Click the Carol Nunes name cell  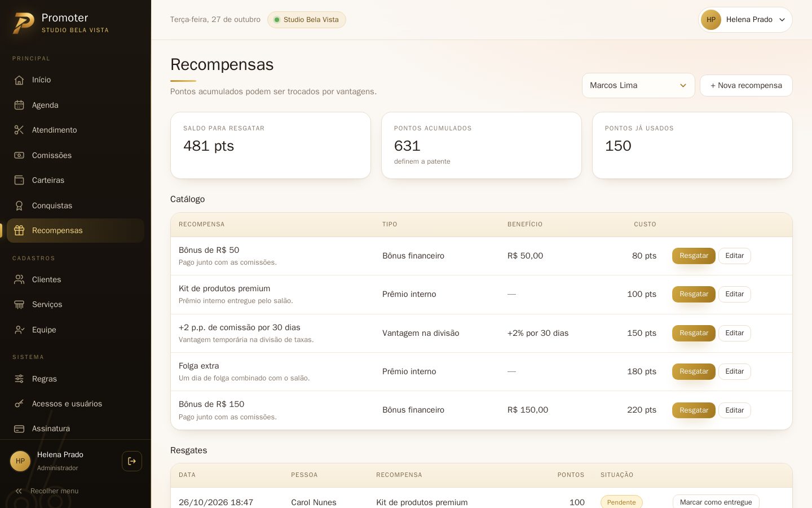(314, 502)
